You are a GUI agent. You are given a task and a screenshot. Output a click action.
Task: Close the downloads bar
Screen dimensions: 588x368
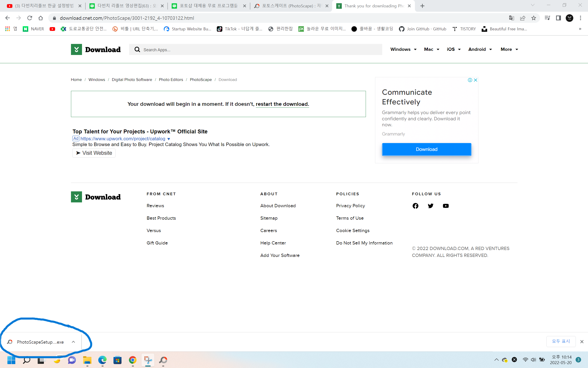[582, 342]
